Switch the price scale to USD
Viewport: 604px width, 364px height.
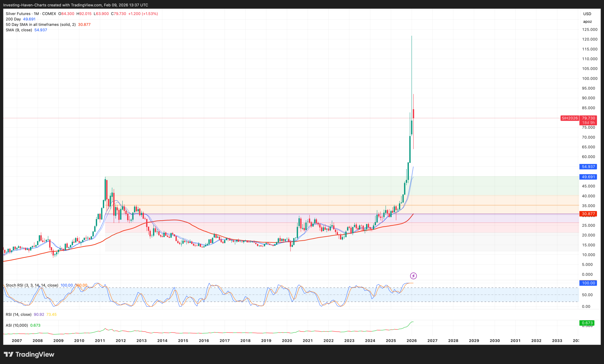coord(587,14)
